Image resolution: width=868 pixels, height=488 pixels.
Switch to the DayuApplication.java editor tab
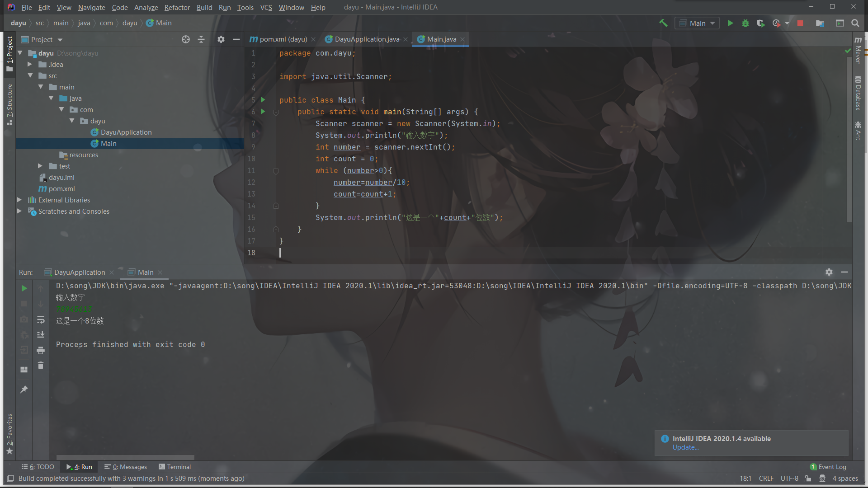coord(366,39)
